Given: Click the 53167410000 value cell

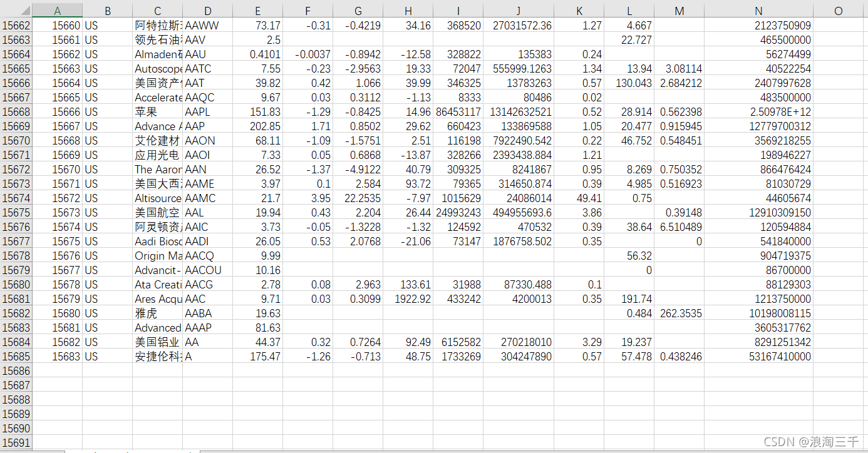Looking at the screenshot, I should pos(759,357).
